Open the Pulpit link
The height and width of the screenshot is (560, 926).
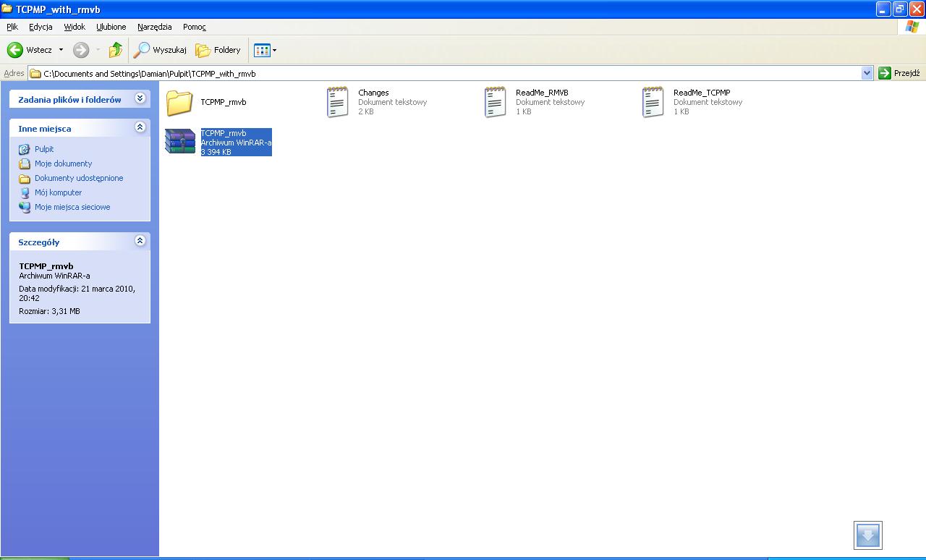[44, 149]
